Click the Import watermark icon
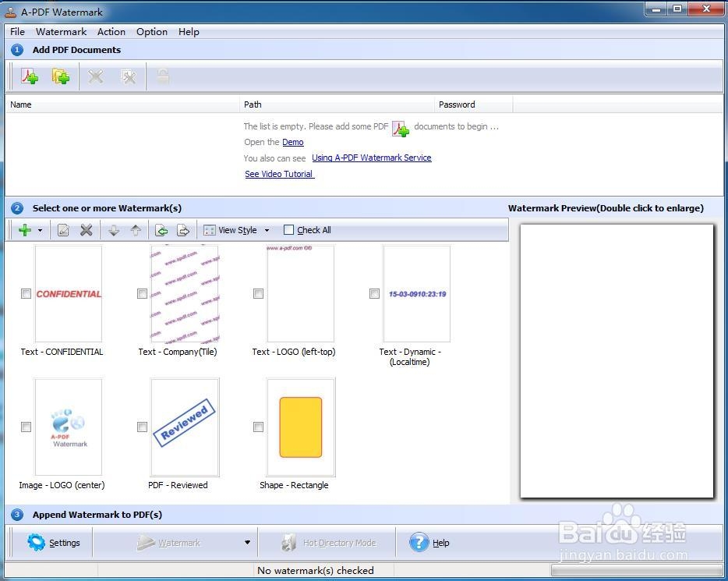The height and width of the screenshot is (581, 728). 161,230
